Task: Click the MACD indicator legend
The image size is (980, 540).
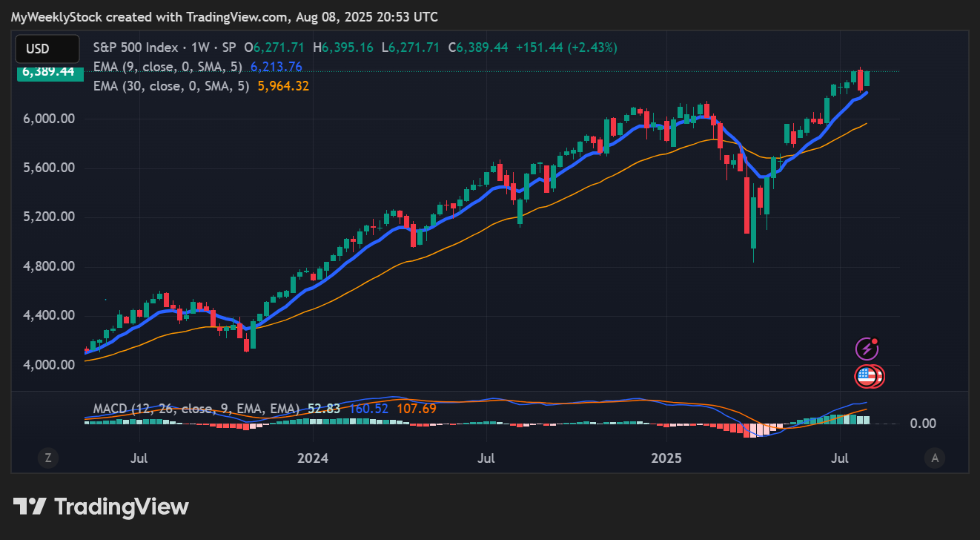Action: click(x=196, y=409)
